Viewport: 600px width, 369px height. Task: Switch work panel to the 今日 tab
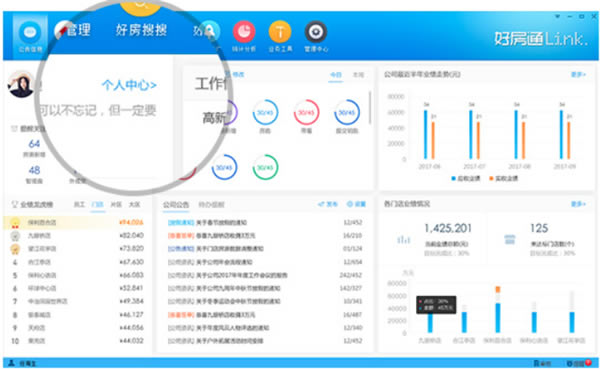click(x=336, y=75)
